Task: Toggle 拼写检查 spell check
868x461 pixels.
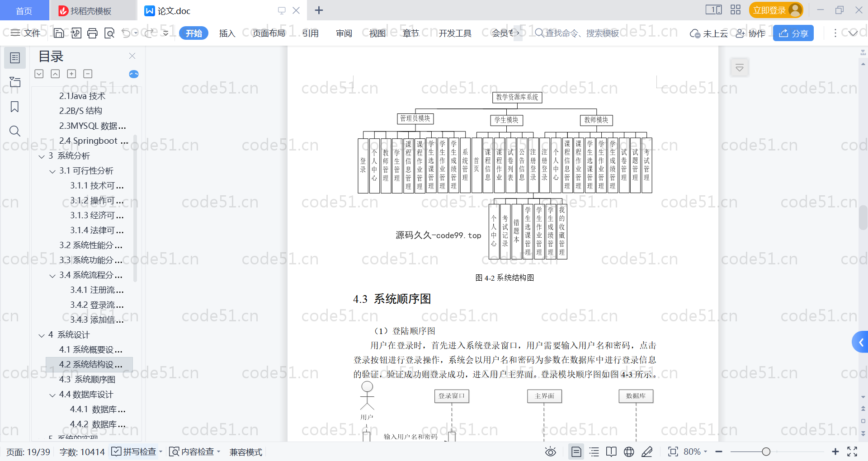Action: click(137, 452)
